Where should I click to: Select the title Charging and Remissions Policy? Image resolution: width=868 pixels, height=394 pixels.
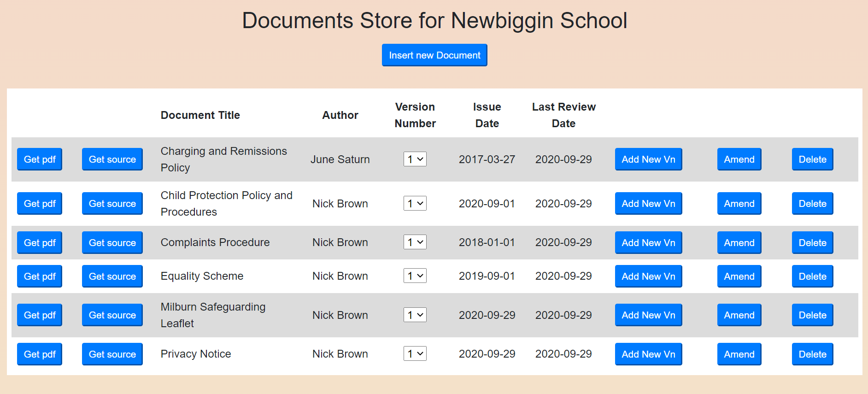click(224, 159)
